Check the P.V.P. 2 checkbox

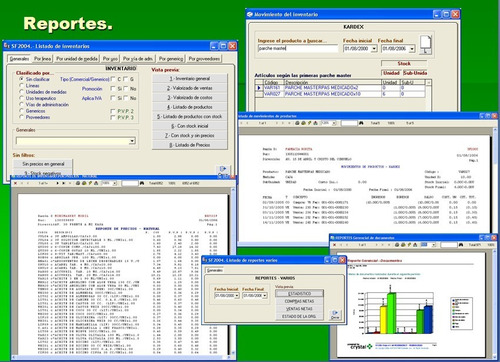pos(113,111)
